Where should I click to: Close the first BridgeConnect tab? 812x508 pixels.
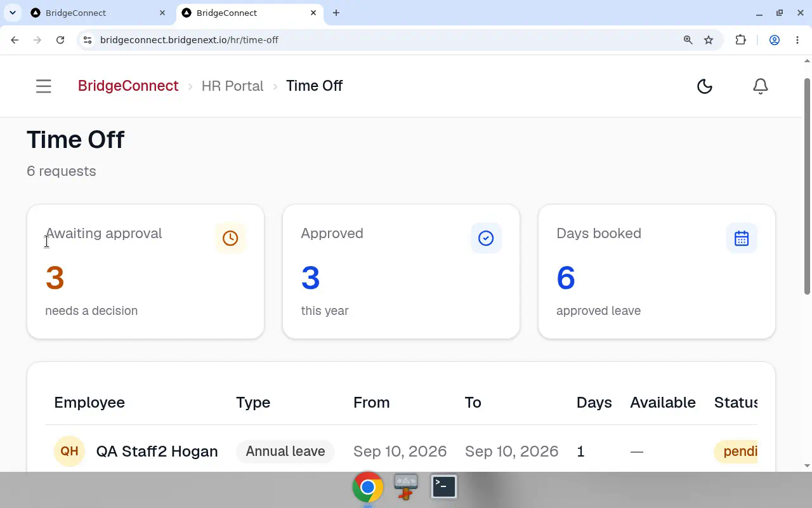162,13
